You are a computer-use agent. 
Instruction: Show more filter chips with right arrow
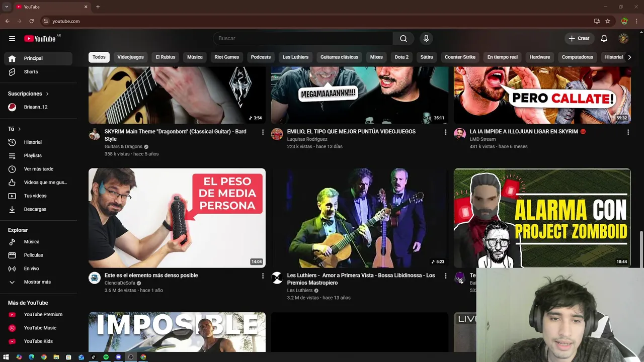[629, 57]
